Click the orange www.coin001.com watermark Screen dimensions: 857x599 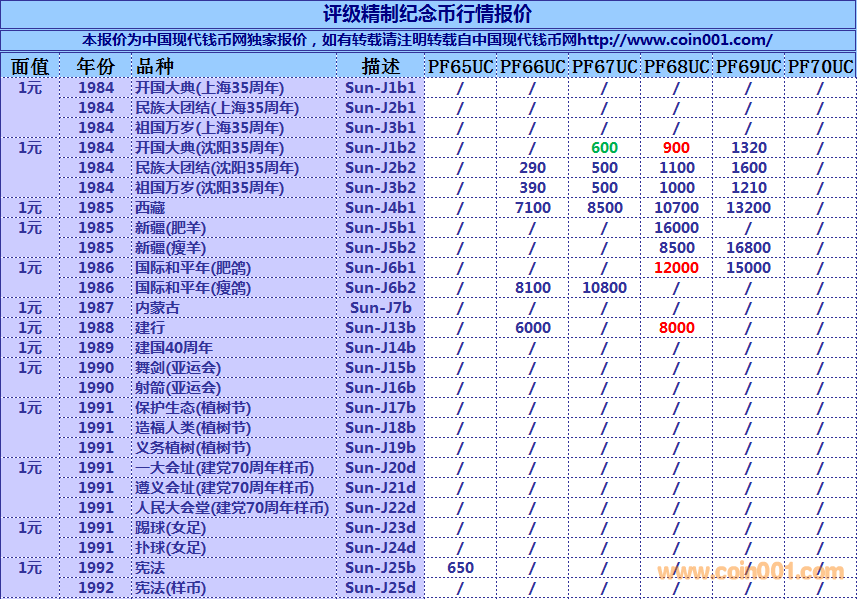pyautogui.click(x=750, y=572)
